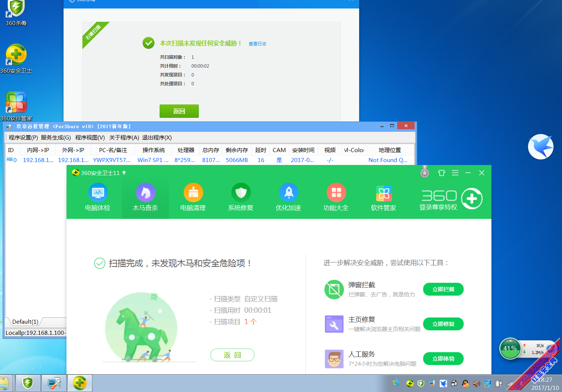Open the 关于程序(A) menu
Screen dimensions: 562x392
pos(124,138)
